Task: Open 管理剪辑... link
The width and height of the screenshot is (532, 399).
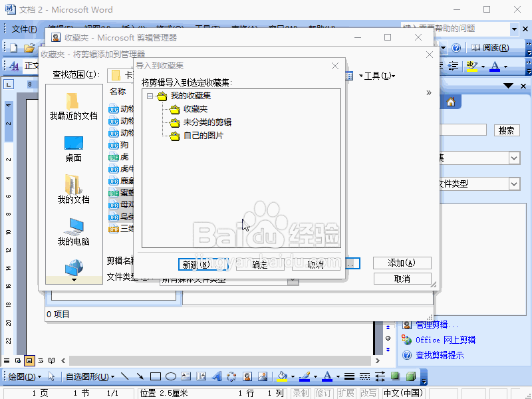Action: (x=437, y=325)
